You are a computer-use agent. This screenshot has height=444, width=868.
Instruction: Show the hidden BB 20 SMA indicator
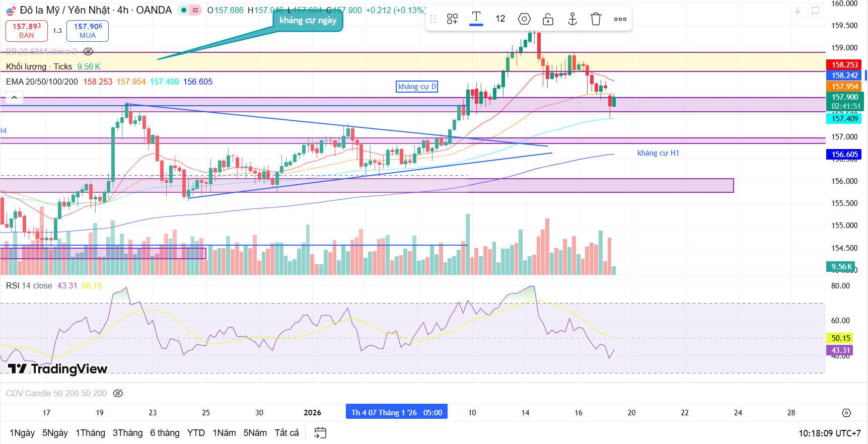88,51
